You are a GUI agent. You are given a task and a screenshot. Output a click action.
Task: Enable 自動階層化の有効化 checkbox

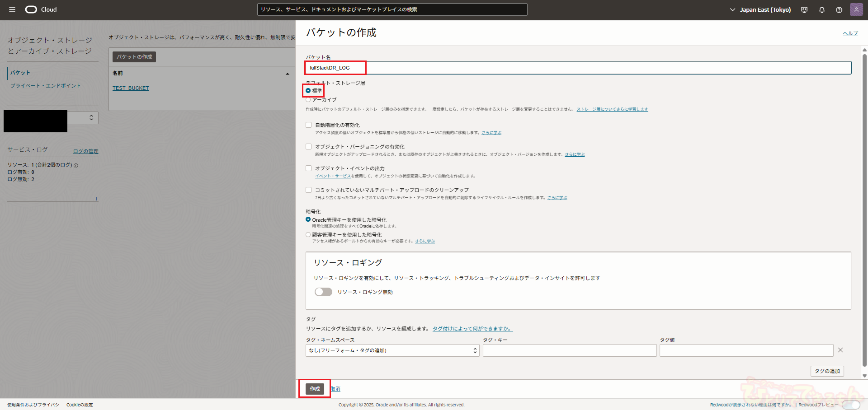tap(309, 125)
